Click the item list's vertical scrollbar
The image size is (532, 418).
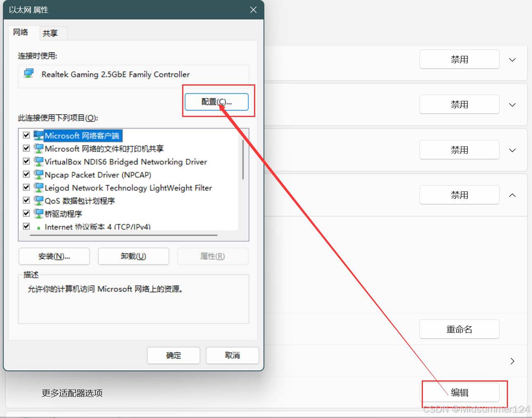coord(243,159)
